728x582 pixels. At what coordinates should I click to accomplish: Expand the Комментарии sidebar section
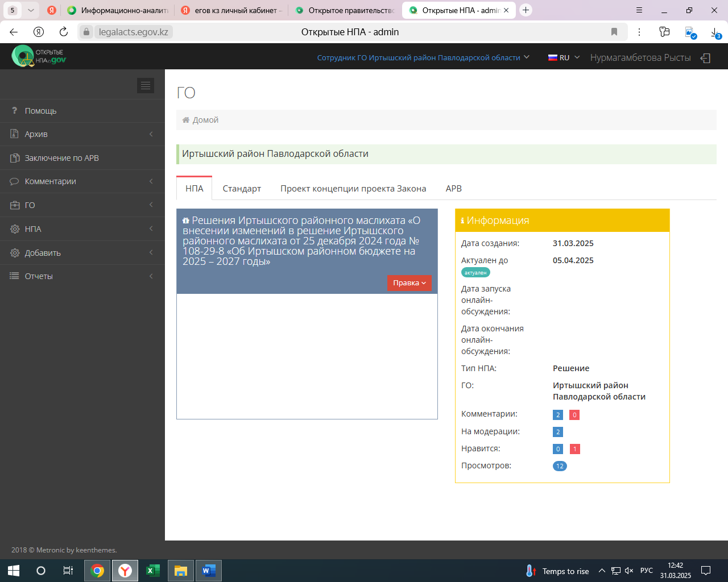click(50, 181)
